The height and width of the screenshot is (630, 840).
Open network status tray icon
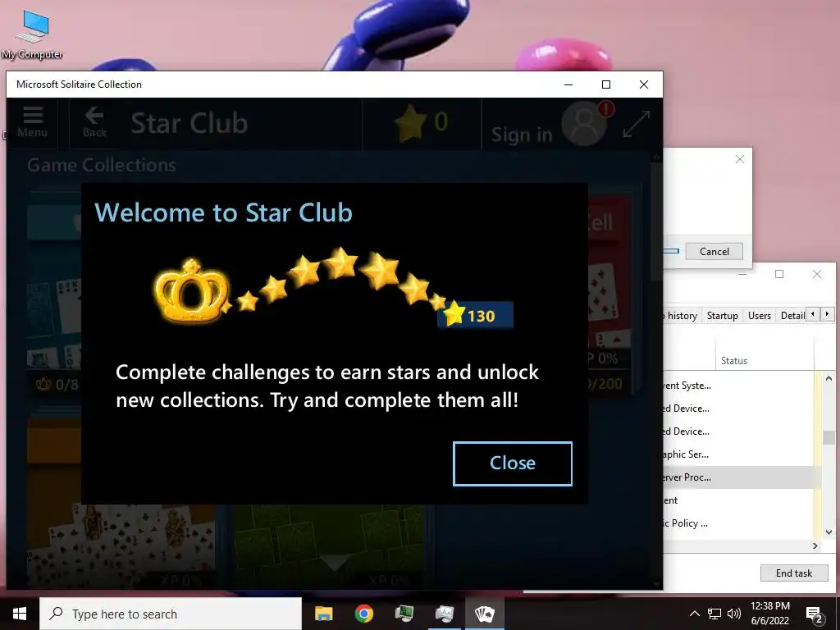[714, 614]
